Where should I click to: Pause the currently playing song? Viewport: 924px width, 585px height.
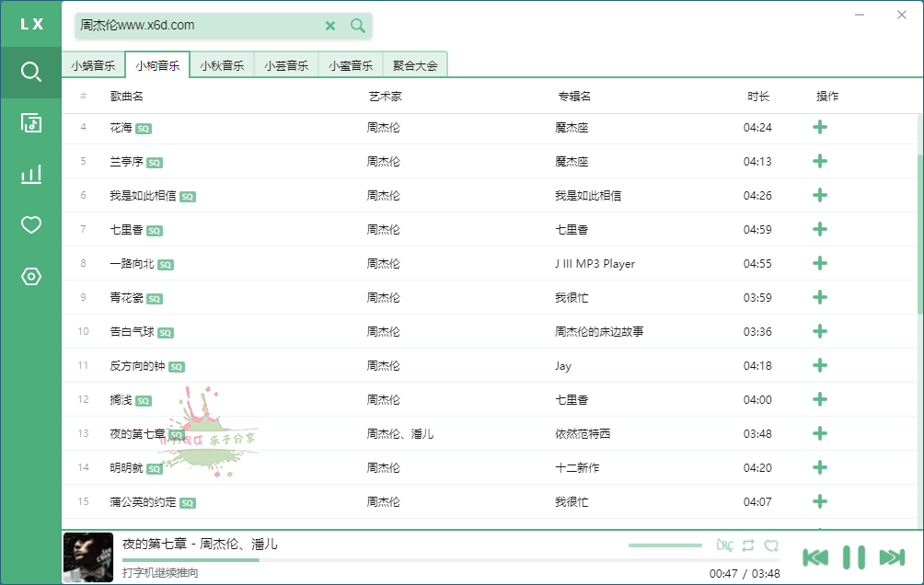852,556
